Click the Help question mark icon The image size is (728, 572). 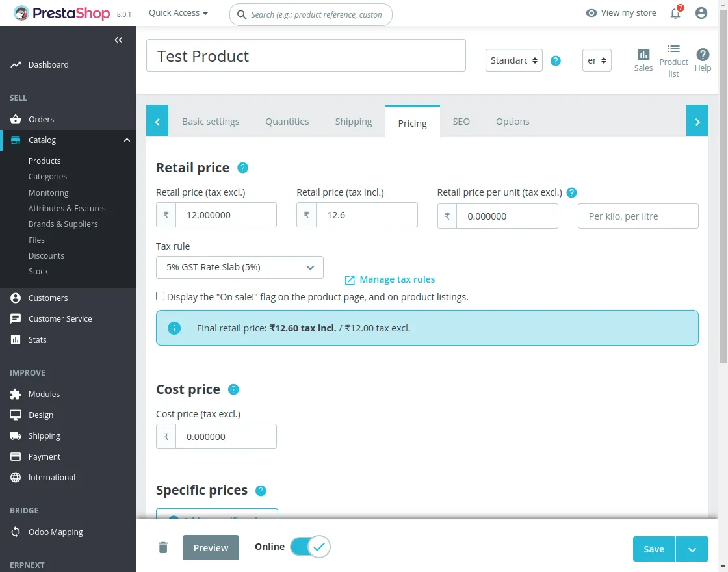[703, 60]
